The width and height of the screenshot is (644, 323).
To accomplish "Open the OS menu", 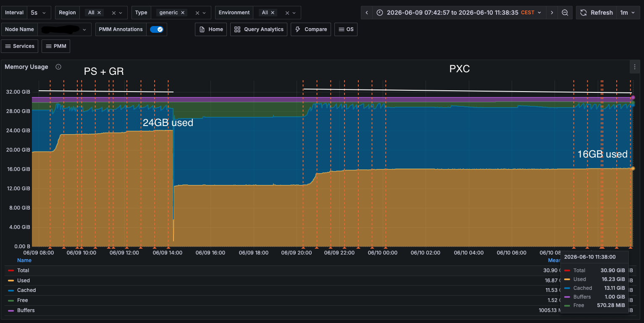I will coord(346,29).
